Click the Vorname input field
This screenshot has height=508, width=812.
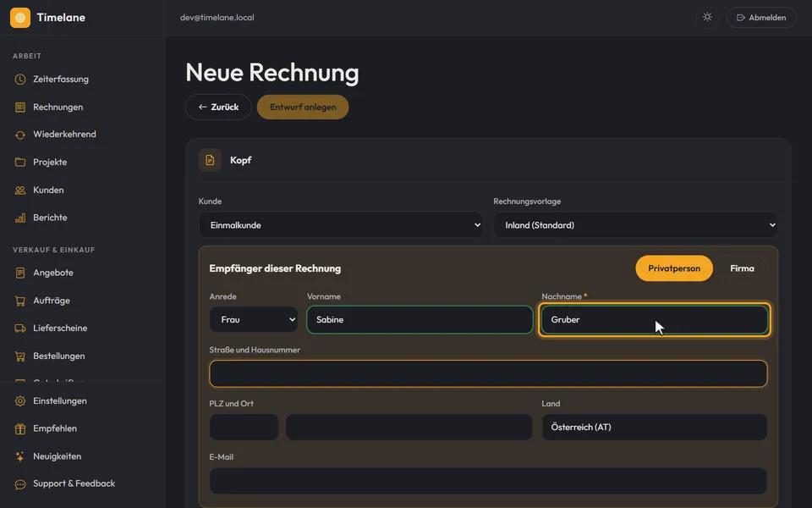click(420, 319)
